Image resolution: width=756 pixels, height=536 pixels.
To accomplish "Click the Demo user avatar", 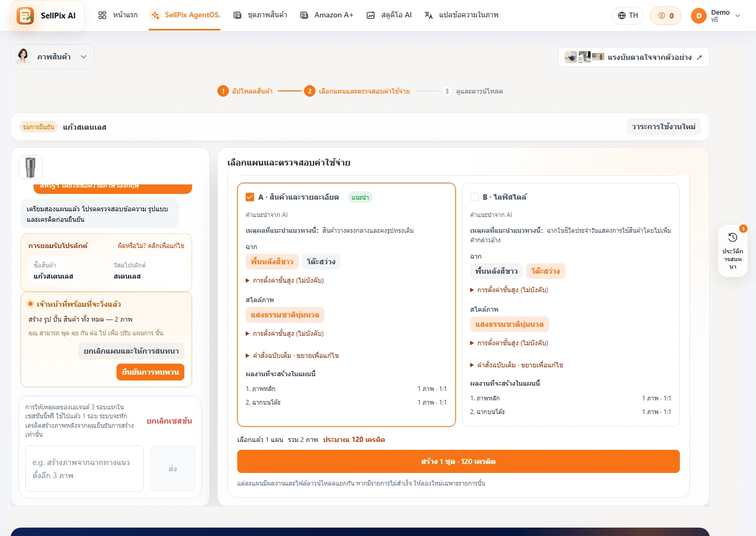I will coord(699,16).
